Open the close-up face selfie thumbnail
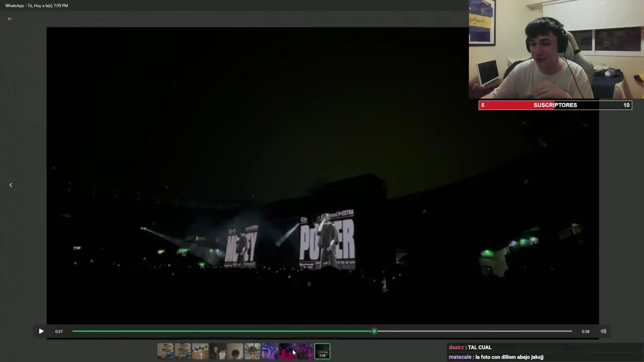Image resolution: width=644 pixels, height=362 pixels. 253,351
